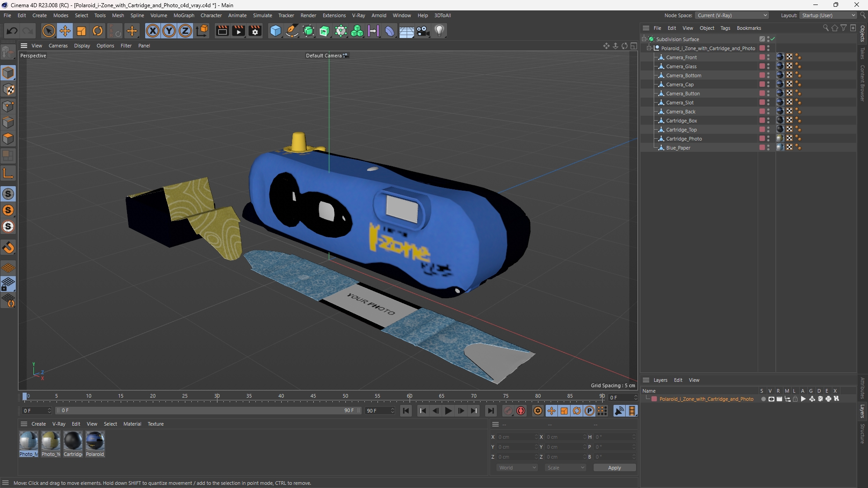This screenshot has height=488, width=868.
Task: Collapse the Polaroid_i_Zone_with_Cartridge_and_Photo null
Action: tap(649, 48)
